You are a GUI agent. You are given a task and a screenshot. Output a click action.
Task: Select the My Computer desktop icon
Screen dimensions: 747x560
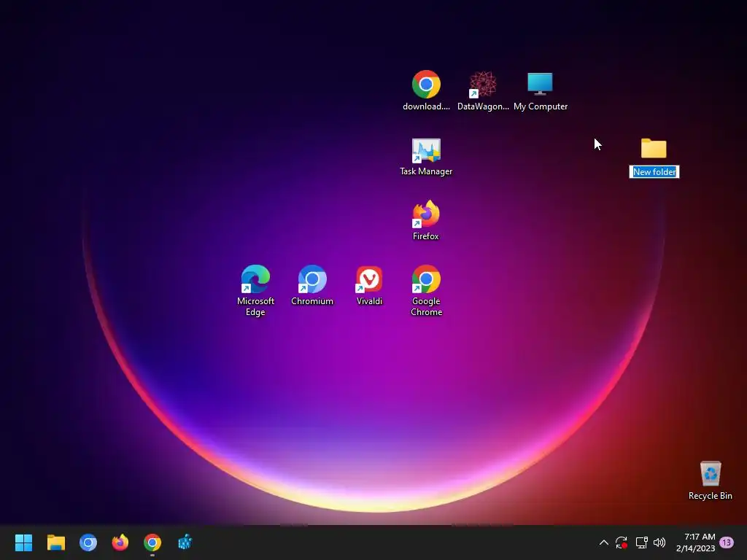pyautogui.click(x=540, y=85)
